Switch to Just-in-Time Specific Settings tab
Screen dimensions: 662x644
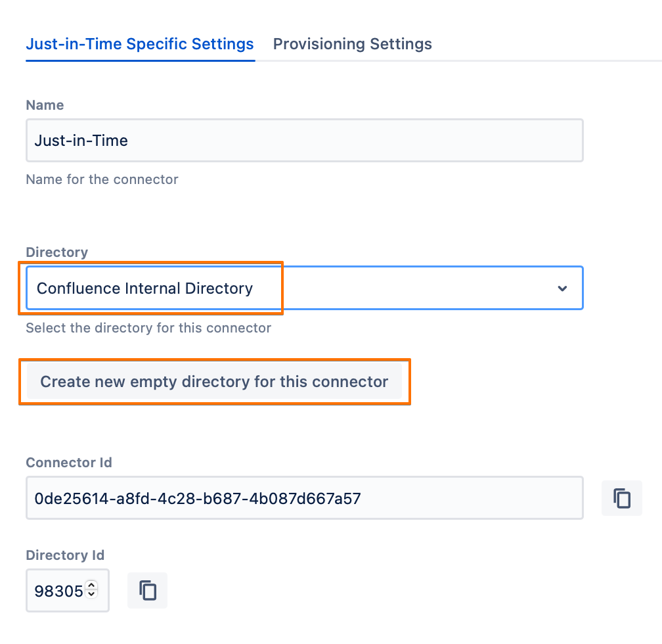click(139, 44)
